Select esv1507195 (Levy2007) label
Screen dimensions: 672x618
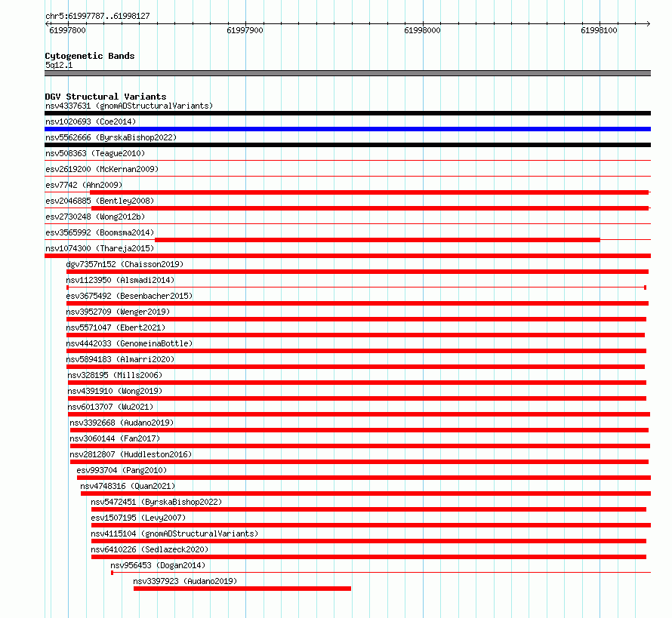[138, 518]
